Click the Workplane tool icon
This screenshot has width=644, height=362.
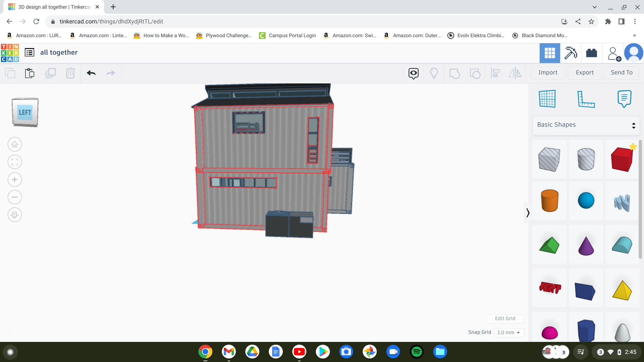tap(548, 99)
